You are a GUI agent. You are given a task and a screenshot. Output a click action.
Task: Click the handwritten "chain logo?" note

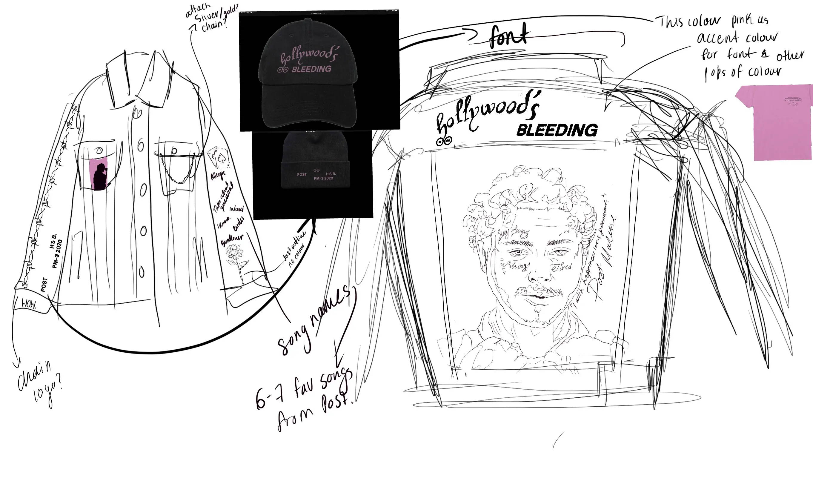pyautogui.click(x=40, y=384)
